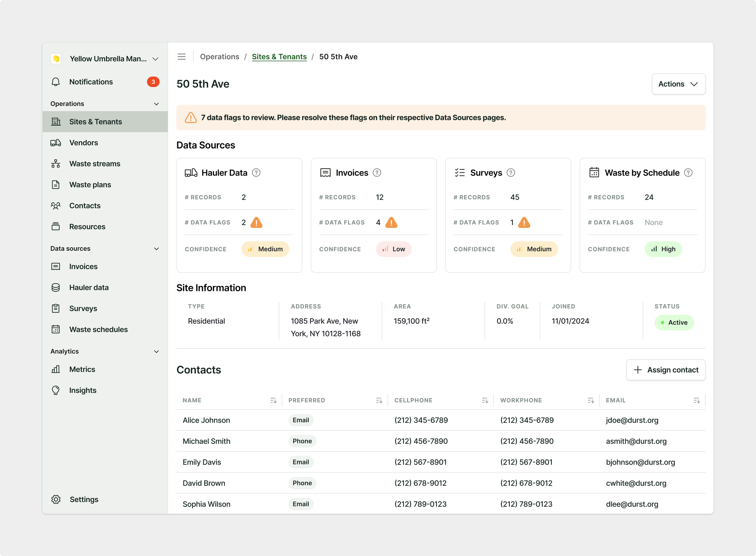The width and height of the screenshot is (756, 556).
Task: Click the Settings gear icon
Action: [56, 499]
